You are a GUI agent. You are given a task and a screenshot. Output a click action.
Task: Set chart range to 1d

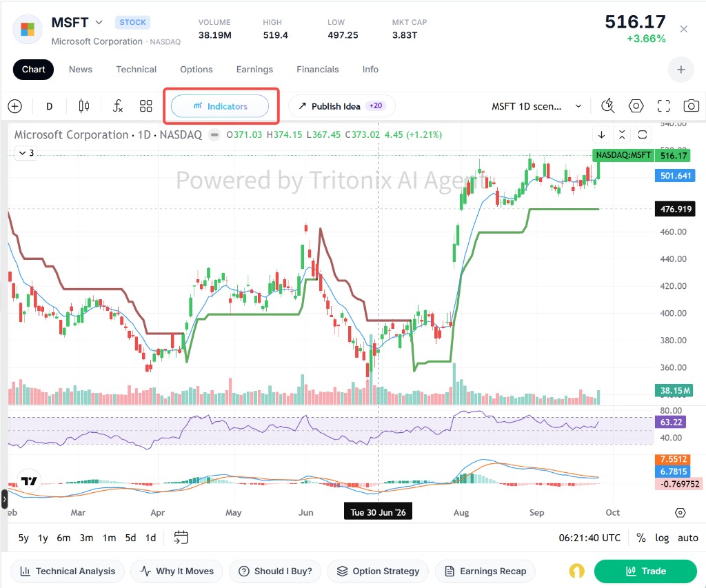[150, 538]
